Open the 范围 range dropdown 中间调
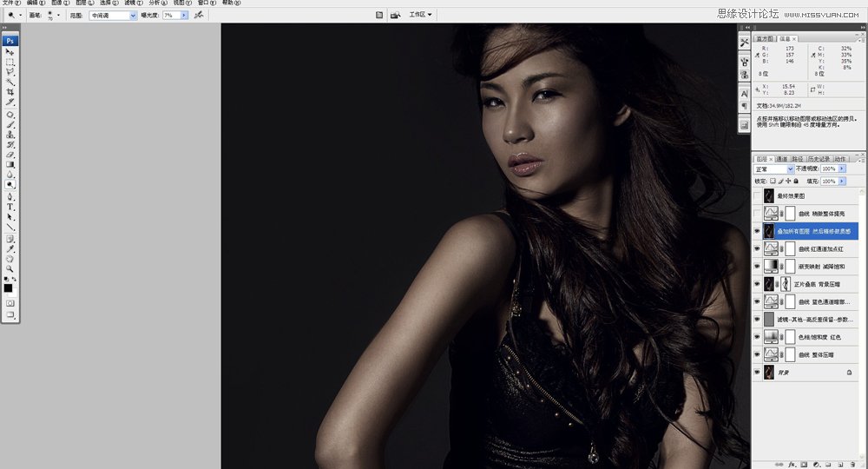The width and height of the screenshot is (868, 469). point(113,16)
